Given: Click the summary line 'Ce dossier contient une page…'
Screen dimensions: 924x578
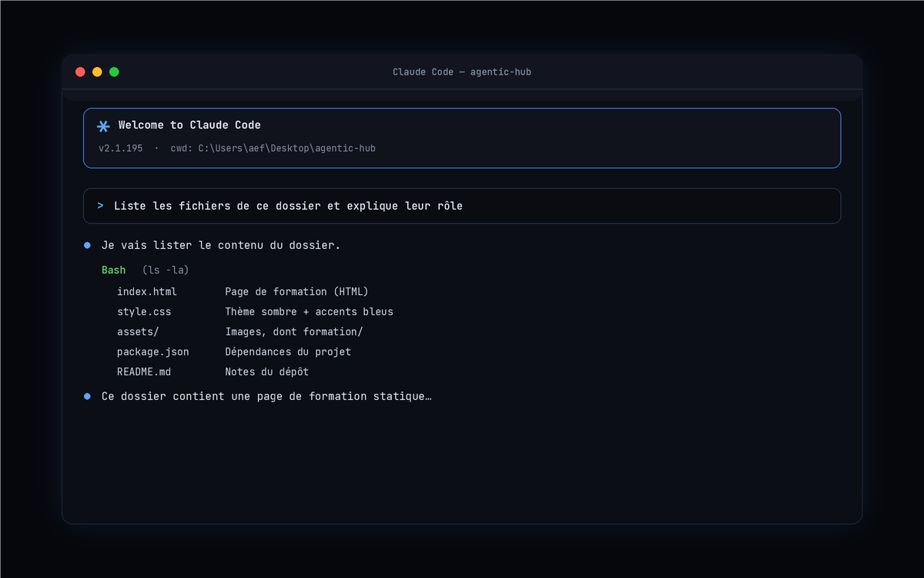Looking at the screenshot, I should tap(266, 396).
